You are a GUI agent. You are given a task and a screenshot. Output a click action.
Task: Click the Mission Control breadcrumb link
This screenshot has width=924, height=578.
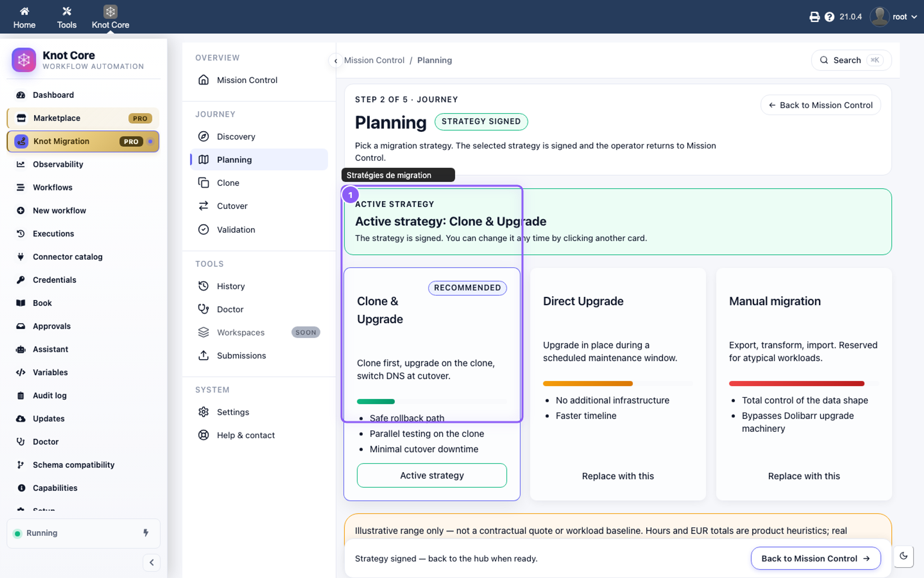pos(374,60)
